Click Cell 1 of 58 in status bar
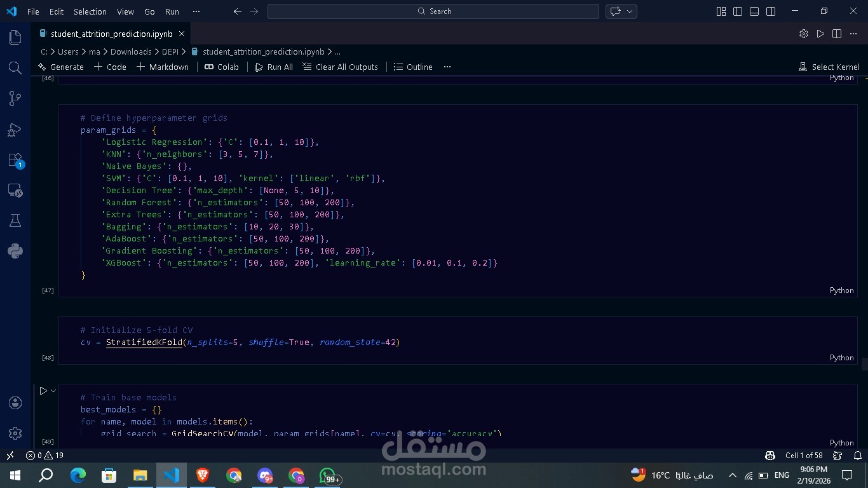 [x=804, y=456]
